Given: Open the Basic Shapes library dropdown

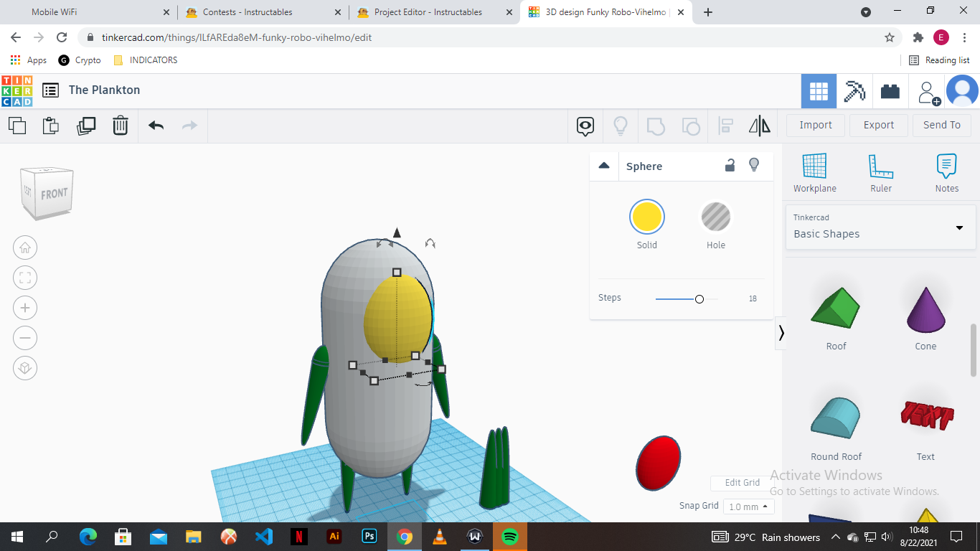Looking at the screenshot, I should (881, 227).
